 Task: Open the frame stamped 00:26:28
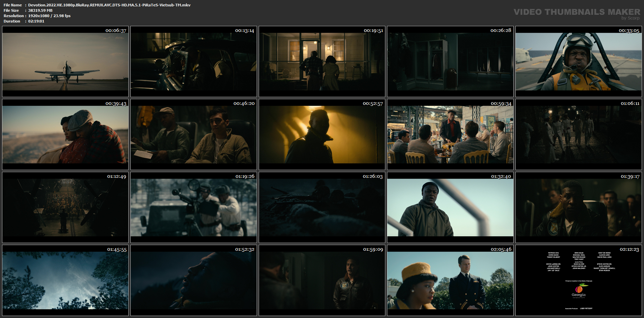click(450, 62)
